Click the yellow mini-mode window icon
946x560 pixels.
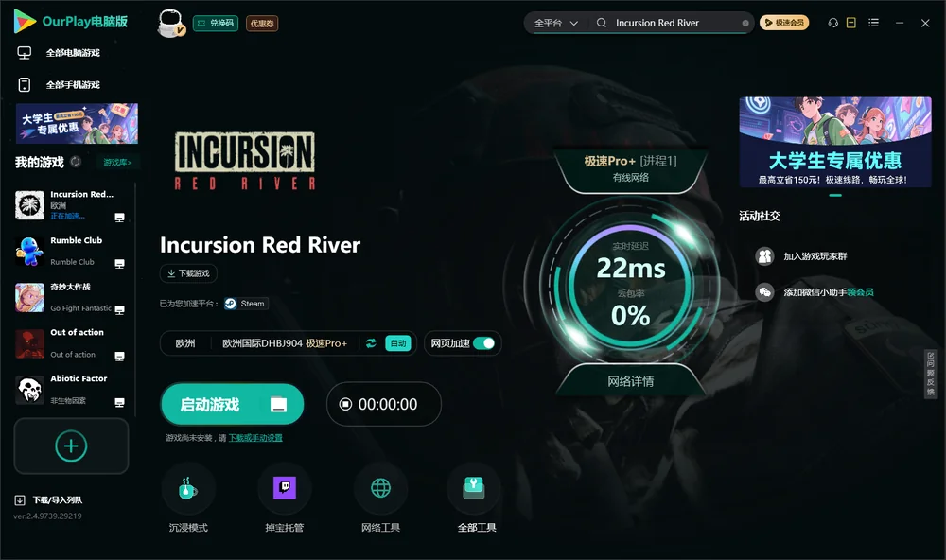tap(851, 23)
